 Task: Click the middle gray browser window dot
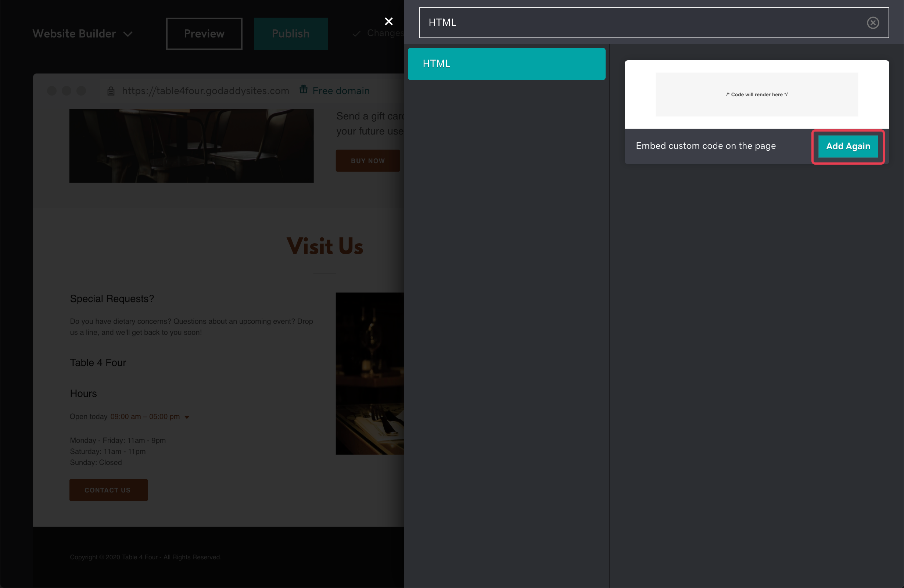[x=67, y=91]
